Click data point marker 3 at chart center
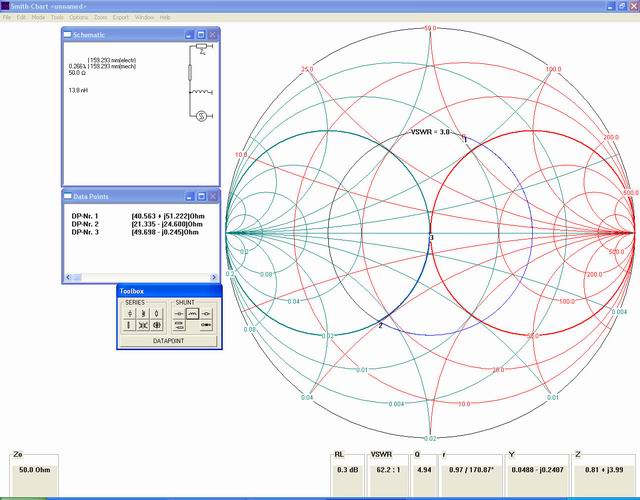 pos(431,238)
